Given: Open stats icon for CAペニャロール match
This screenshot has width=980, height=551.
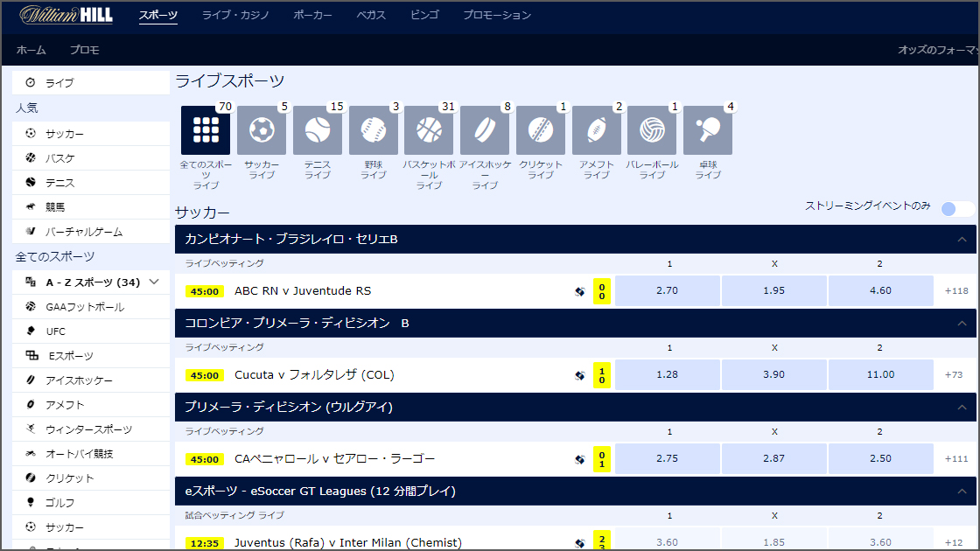Looking at the screenshot, I should 580,459.
